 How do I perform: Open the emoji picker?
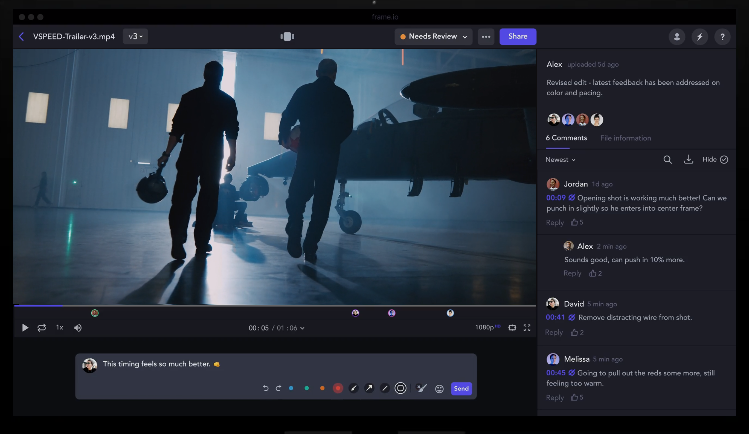[439, 389]
